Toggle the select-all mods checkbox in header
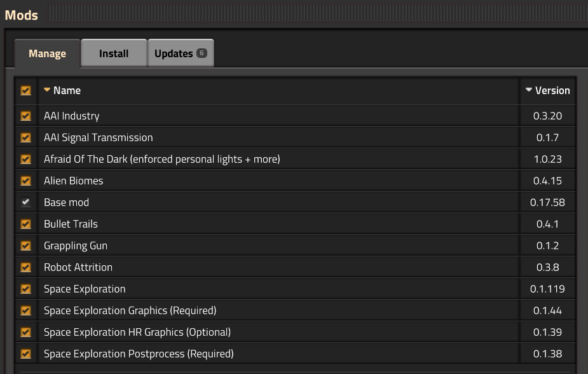The height and width of the screenshot is (374, 588). pyautogui.click(x=25, y=90)
